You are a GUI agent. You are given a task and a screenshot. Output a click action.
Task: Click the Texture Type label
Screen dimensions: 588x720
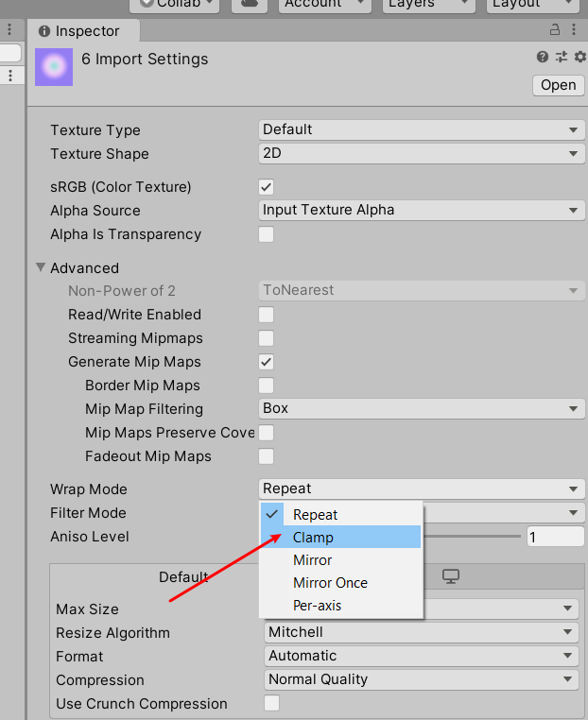(95, 130)
